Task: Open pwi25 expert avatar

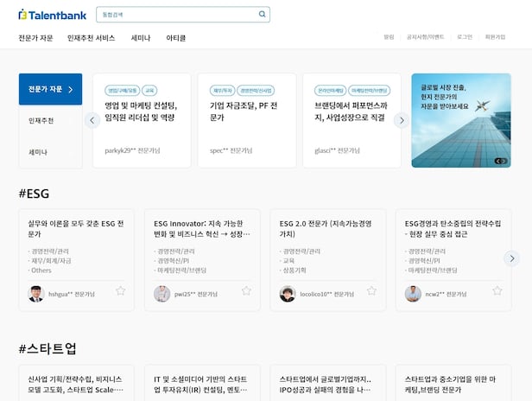Action: [161, 294]
